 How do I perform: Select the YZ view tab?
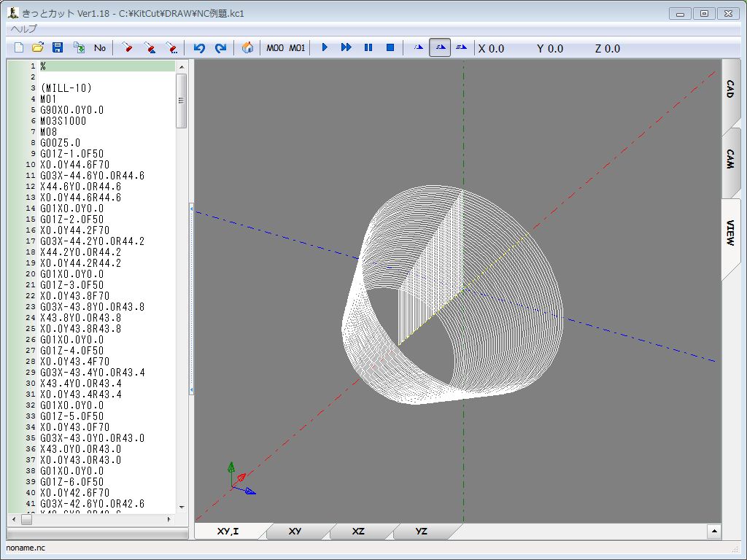pos(421,531)
